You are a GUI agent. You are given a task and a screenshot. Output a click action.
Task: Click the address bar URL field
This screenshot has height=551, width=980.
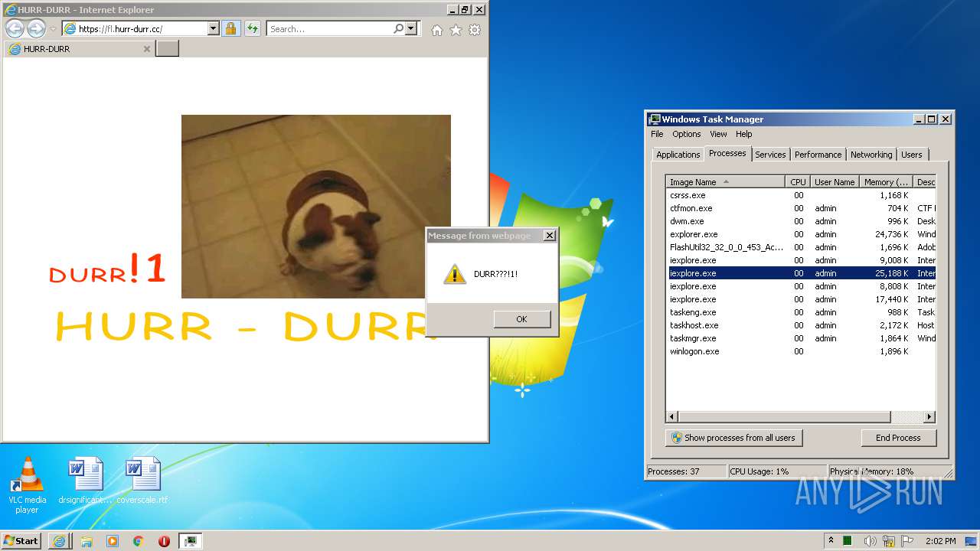click(x=142, y=29)
